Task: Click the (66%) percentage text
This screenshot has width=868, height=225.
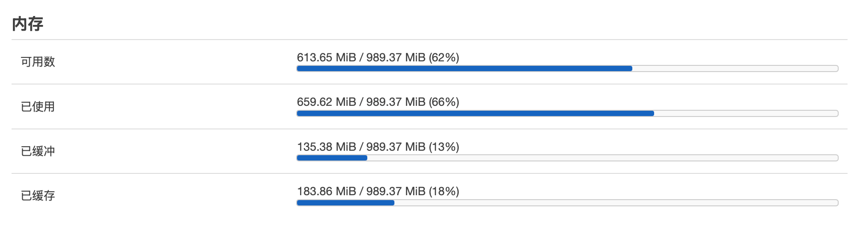Action: (444, 102)
